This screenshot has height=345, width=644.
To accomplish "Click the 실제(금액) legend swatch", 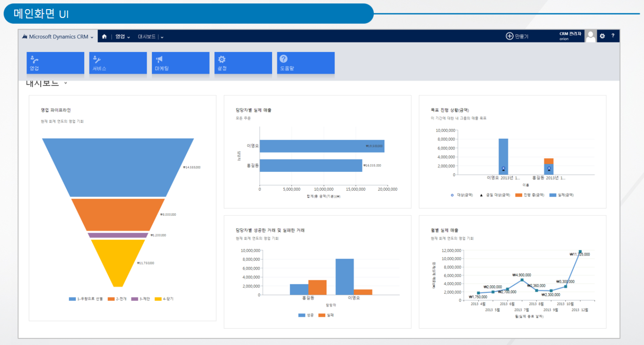I will 553,195.
